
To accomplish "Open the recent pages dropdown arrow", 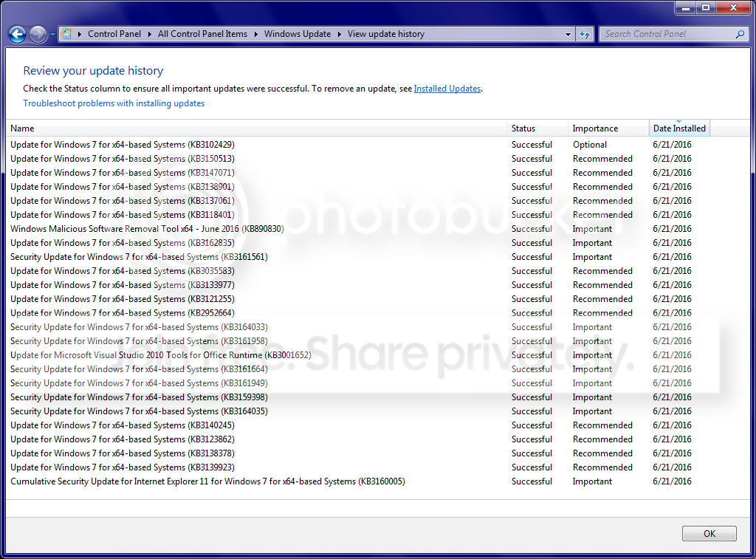I will [52, 35].
